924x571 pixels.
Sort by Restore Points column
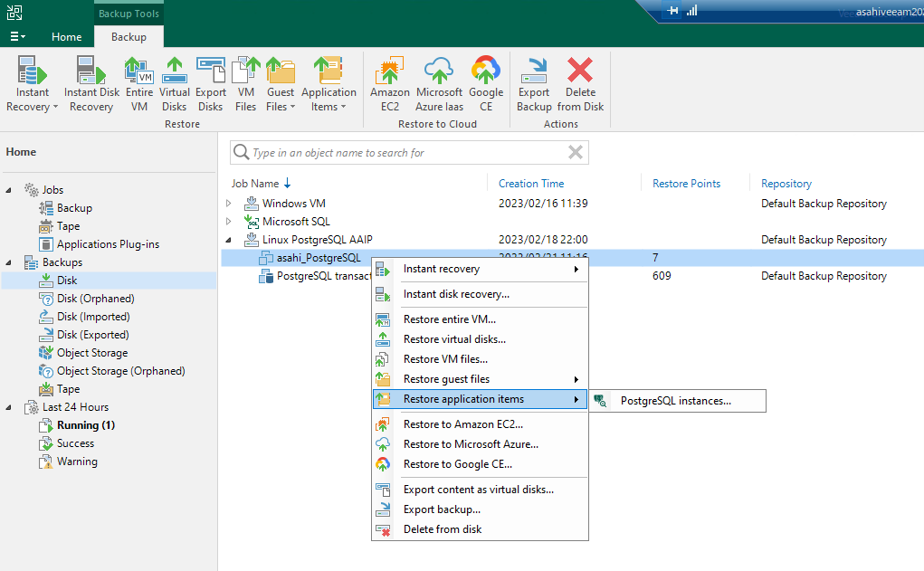(x=686, y=184)
